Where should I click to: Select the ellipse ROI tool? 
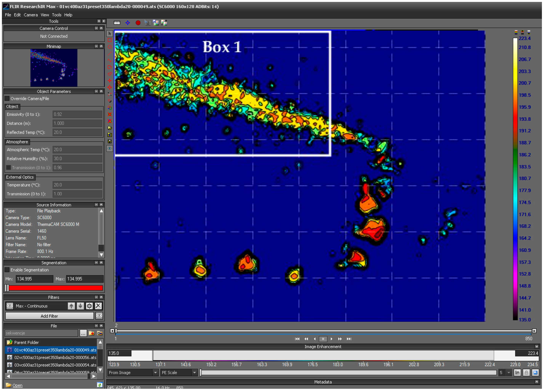pyautogui.click(x=110, y=47)
